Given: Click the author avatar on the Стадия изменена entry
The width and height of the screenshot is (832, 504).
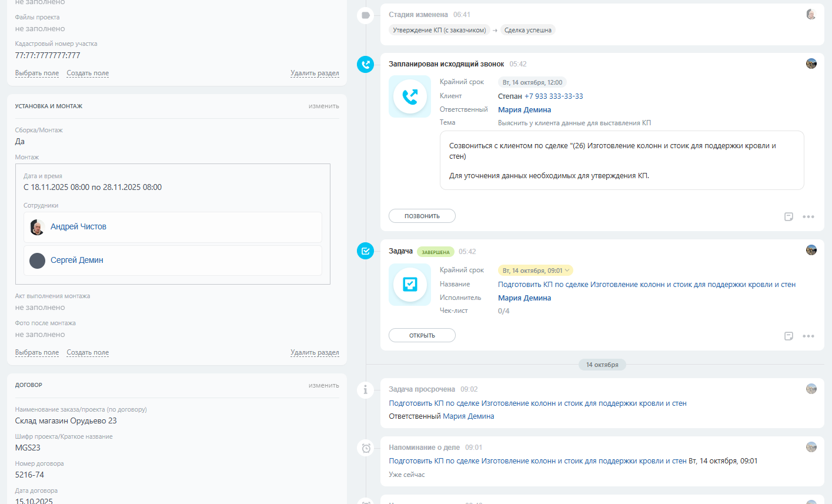Looking at the screenshot, I should point(811,14).
